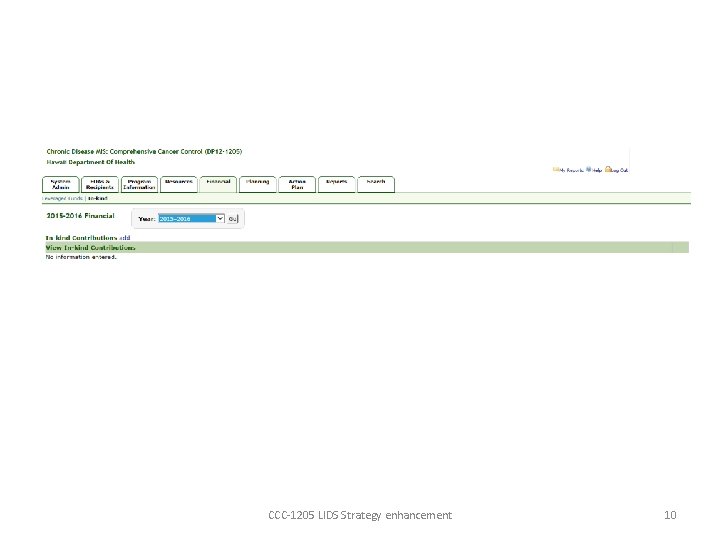Open the Planning tab
This screenshot has width=720, height=540.
pyautogui.click(x=258, y=184)
